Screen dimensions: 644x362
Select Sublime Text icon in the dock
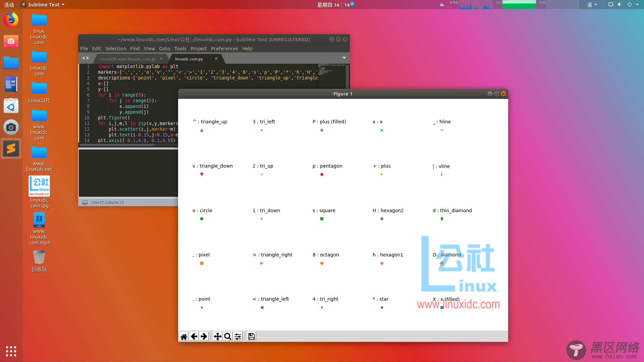tap(11, 148)
